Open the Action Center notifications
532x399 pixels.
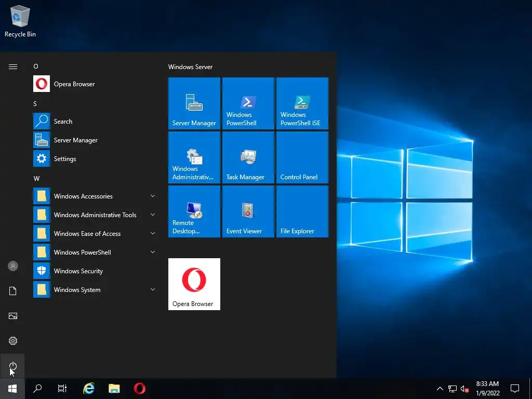(x=515, y=389)
